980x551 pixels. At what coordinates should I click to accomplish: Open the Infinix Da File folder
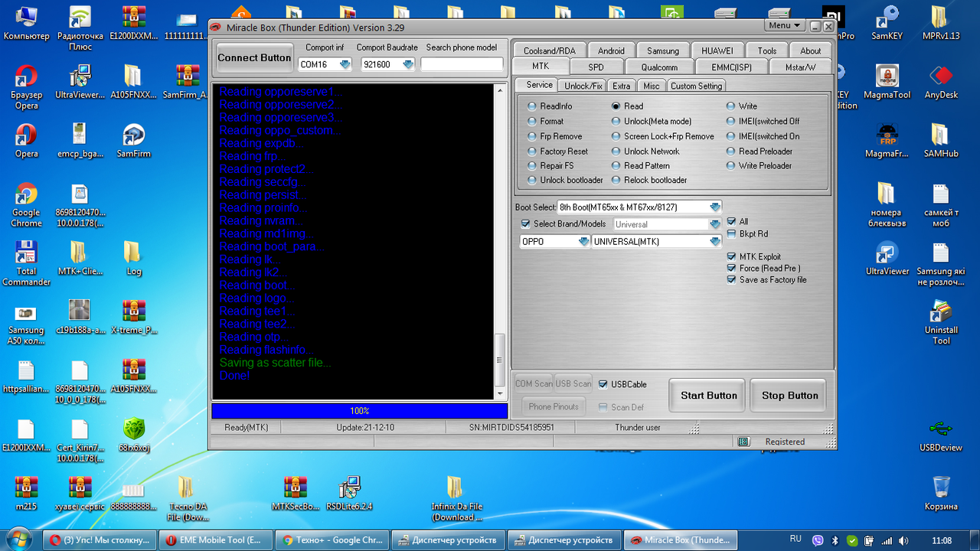456,498
